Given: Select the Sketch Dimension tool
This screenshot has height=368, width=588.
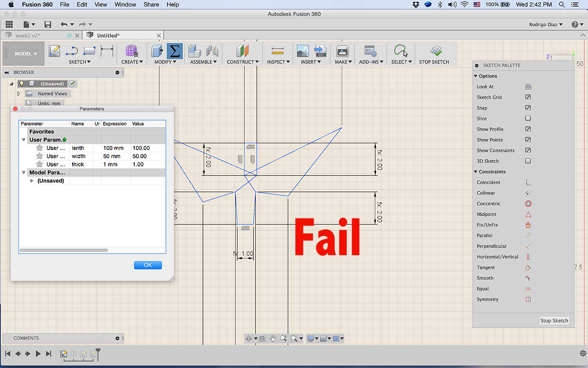Looking at the screenshot, I should [107, 51].
